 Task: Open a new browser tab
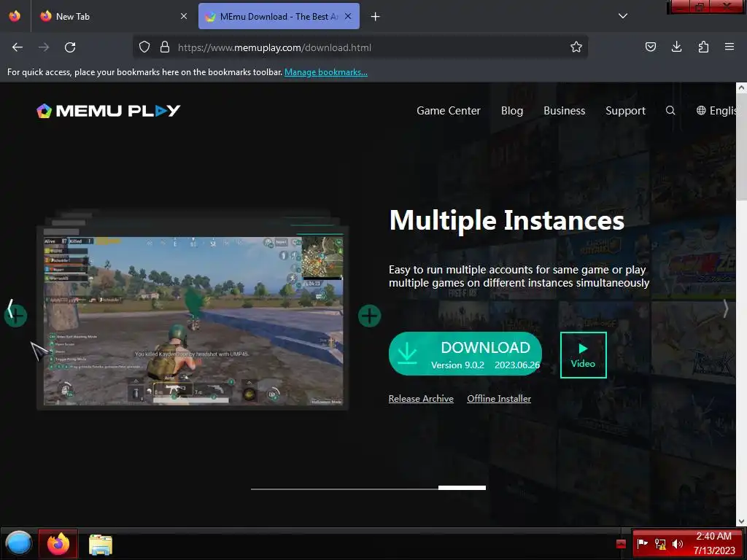click(376, 17)
